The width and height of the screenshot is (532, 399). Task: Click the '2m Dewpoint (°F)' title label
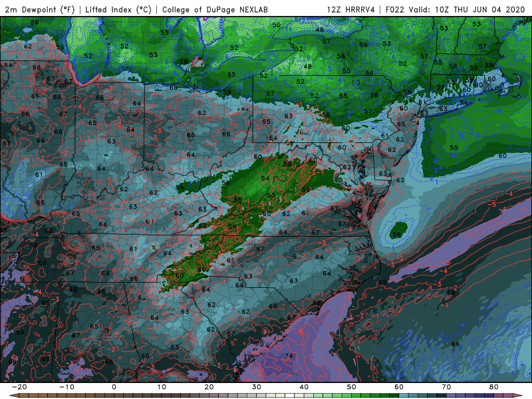pos(39,9)
